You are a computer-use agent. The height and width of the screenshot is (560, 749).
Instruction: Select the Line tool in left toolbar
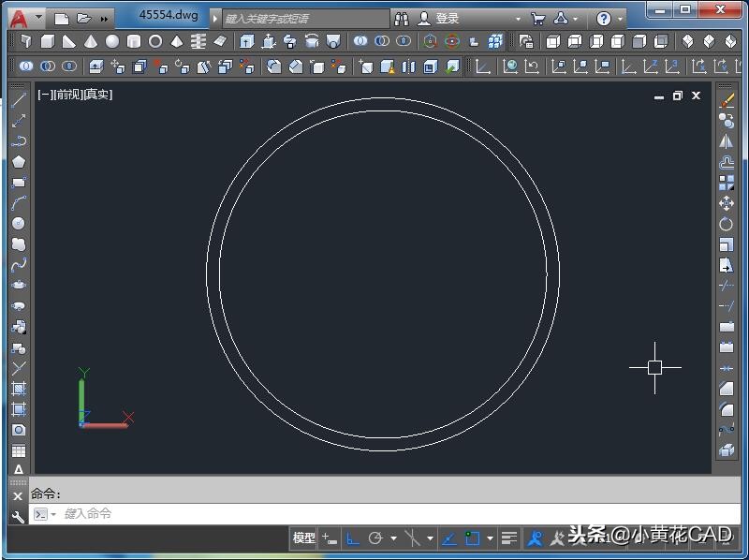pyautogui.click(x=19, y=100)
